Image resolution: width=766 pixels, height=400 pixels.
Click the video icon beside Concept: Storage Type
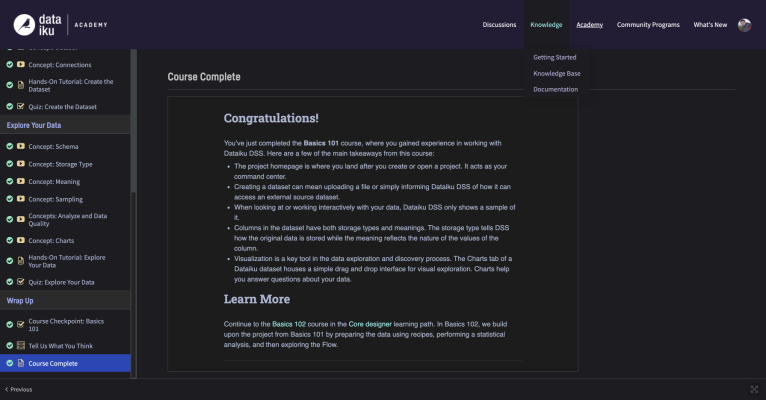point(21,164)
